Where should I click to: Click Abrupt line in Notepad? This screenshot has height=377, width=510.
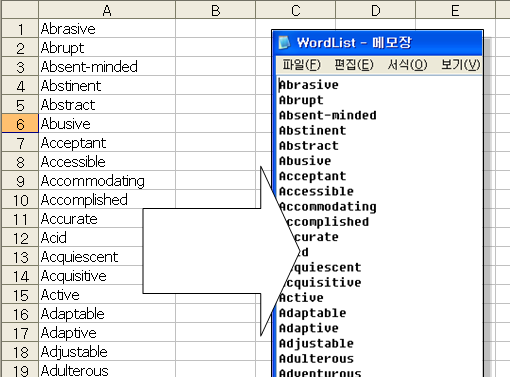point(301,100)
